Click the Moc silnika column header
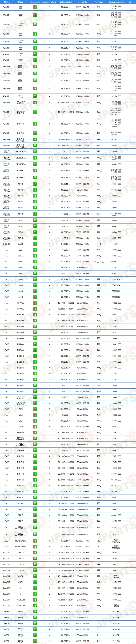The width and height of the screenshot is (136, 644). pyautogui.click(x=83, y=2)
